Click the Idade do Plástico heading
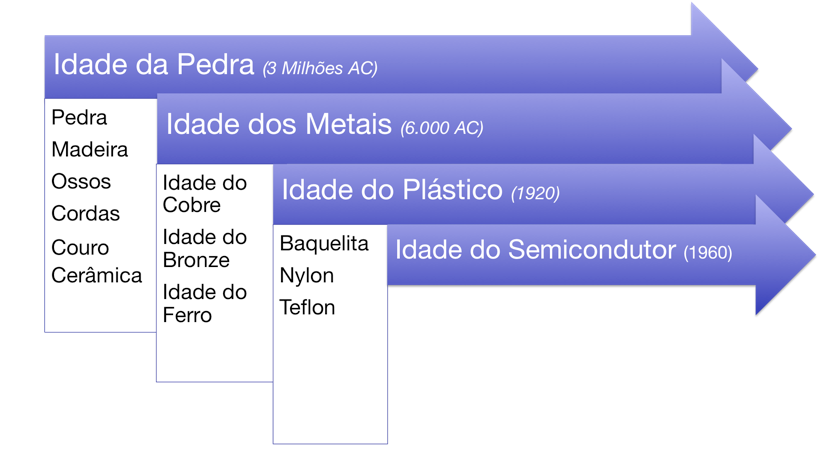Image resolution: width=831 pixels, height=462 pixels. click(x=392, y=190)
